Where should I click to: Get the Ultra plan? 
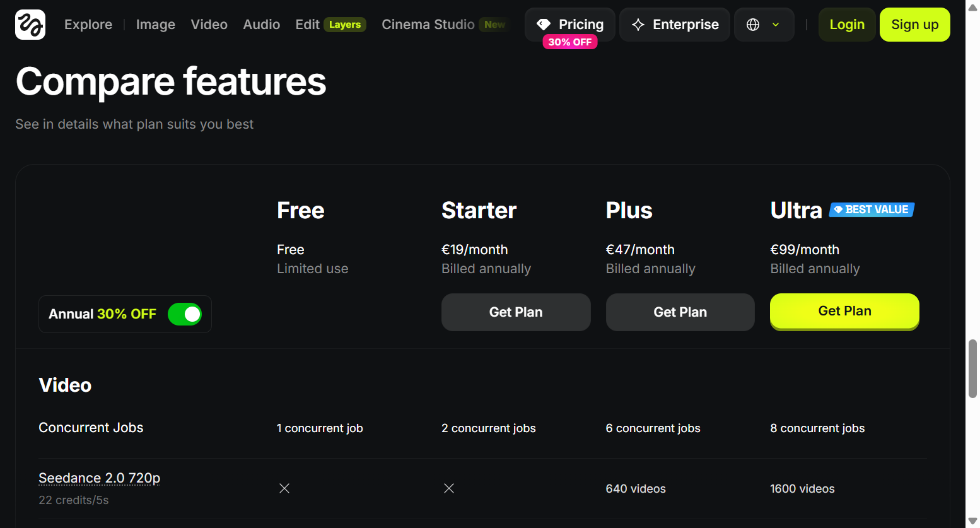point(845,311)
